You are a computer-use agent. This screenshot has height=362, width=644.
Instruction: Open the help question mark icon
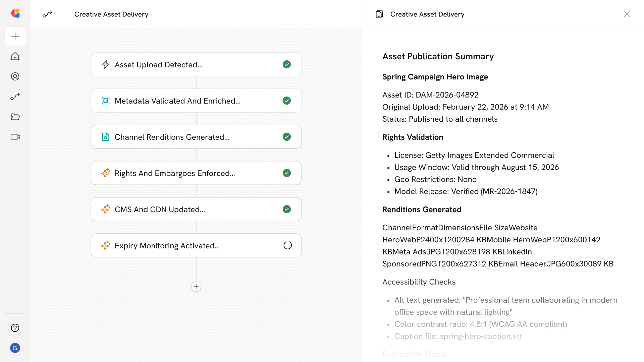[x=15, y=328]
